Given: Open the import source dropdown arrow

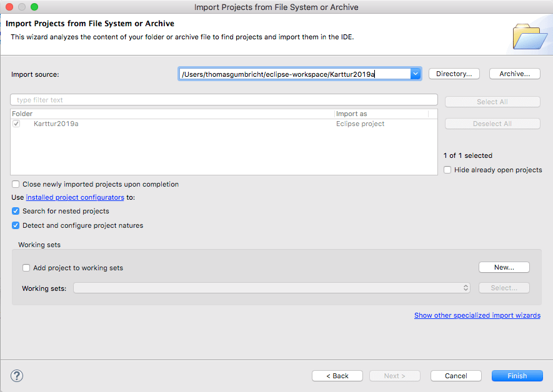Looking at the screenshot, I should [x=415, y=73].
